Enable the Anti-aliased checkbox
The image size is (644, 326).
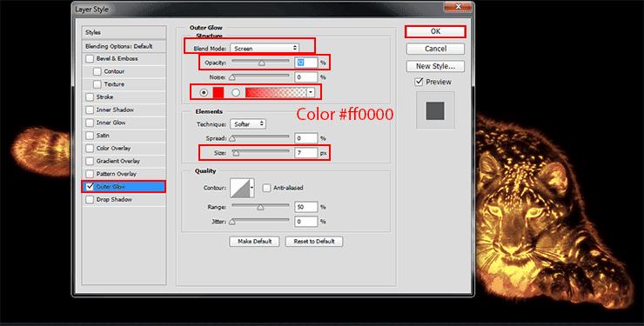266,188
